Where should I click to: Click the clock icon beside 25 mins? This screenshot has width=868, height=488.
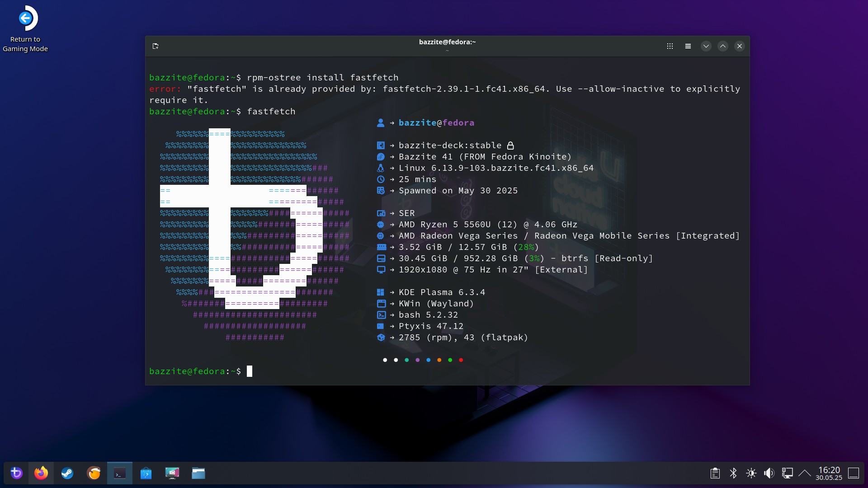pyautogui.click(x=381, y=179)
